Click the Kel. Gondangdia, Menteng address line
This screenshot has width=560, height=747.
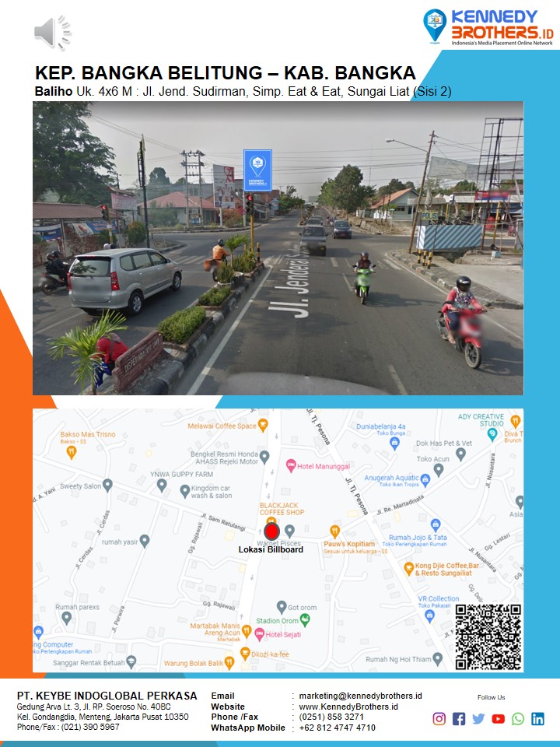pos(103,717)
